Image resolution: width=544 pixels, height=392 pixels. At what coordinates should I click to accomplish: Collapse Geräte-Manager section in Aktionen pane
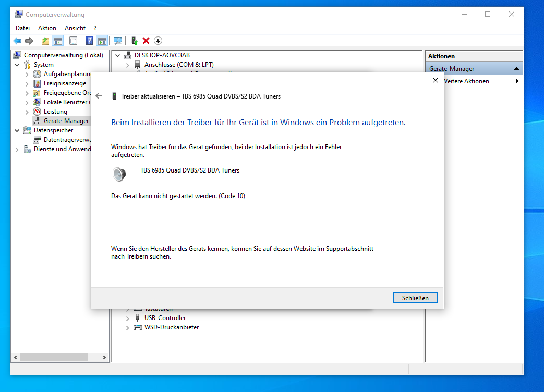click(516, 69)
